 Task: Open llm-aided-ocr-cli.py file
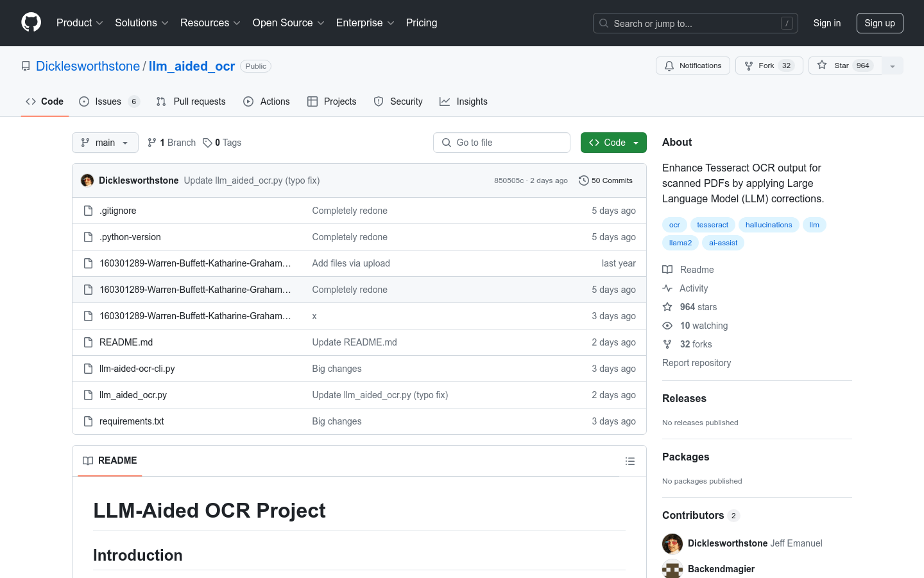(x=137, y=369)
